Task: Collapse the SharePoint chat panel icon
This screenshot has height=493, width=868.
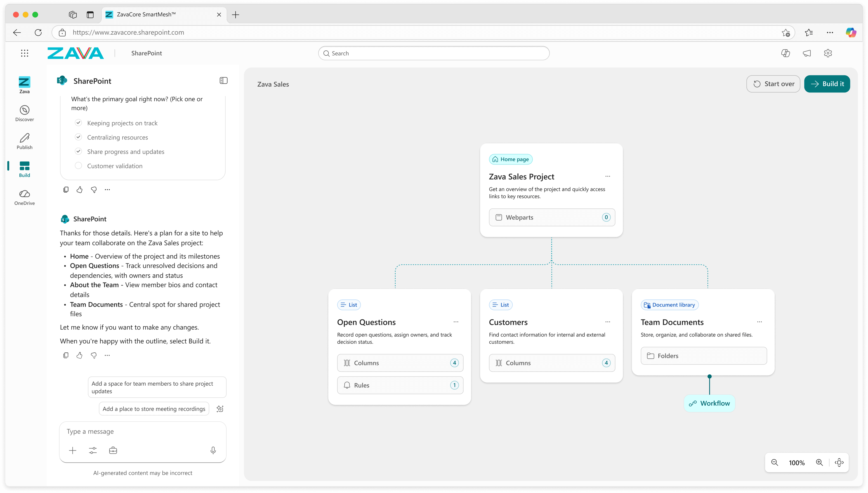Action: click(x=223, y=81)
